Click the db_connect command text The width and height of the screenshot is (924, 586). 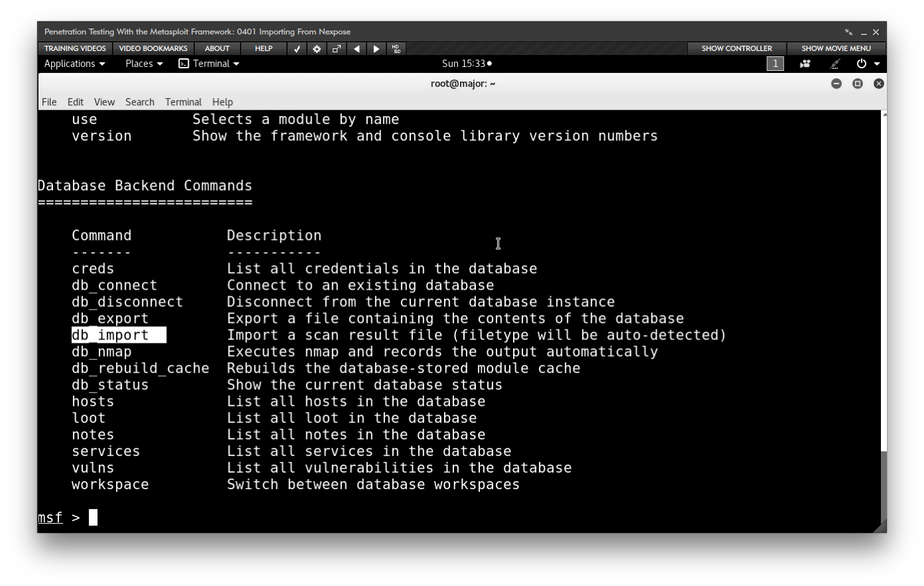pos(114,285)
